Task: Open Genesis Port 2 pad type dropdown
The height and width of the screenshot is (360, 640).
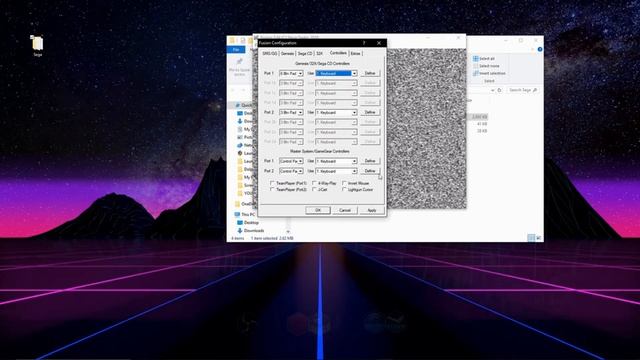Action: pos(291,112)
